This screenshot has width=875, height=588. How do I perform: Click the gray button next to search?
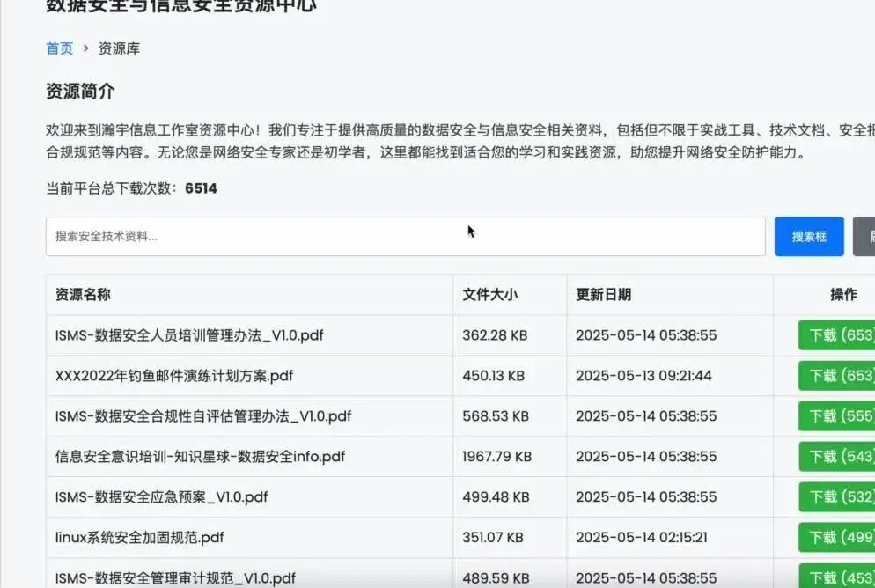click(x=867, y=236)
